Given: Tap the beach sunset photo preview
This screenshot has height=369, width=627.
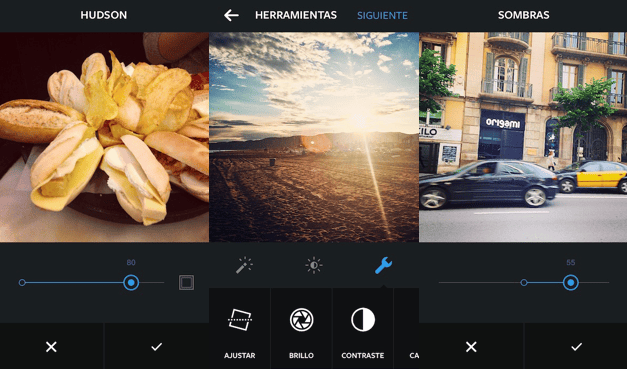Looking at the screenshot, I should (x=314, y=137).
